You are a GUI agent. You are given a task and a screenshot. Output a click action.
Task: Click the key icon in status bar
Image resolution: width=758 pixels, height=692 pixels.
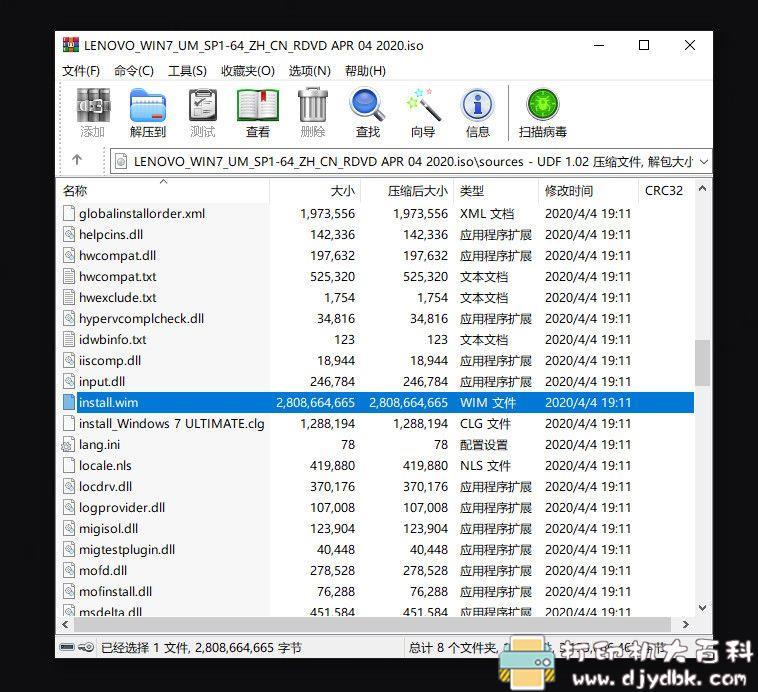click(87, 648)
